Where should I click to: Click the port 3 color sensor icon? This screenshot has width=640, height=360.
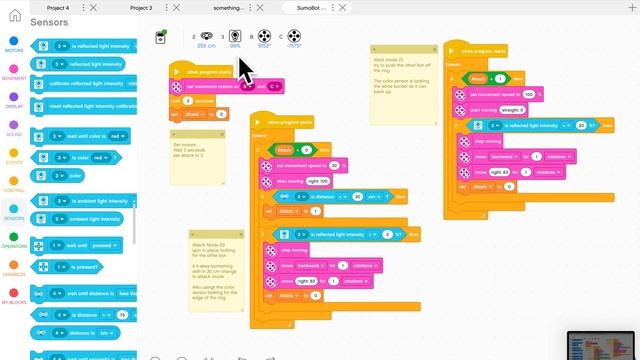tap(235, 36)
